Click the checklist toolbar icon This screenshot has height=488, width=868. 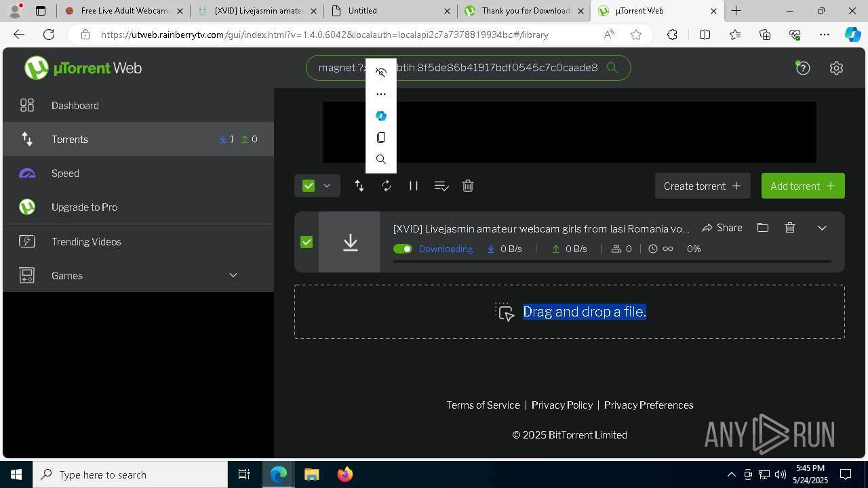tap(441, 186)
